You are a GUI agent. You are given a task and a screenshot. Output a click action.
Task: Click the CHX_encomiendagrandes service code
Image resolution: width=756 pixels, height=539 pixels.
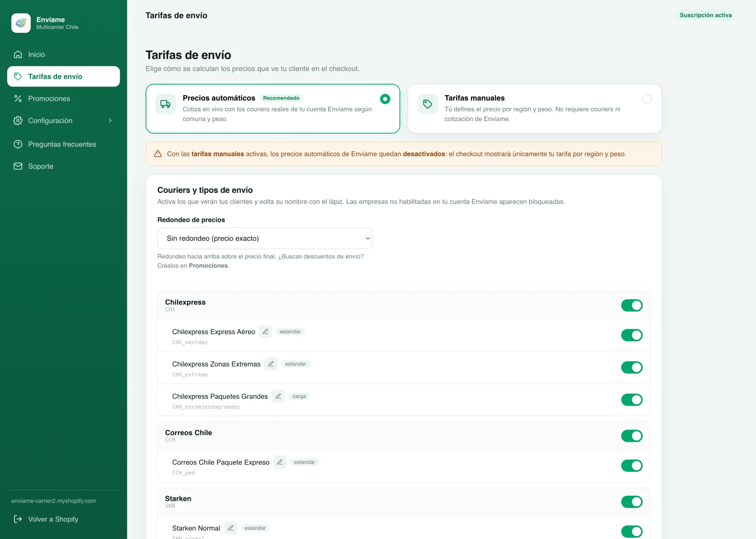point(206,407)
